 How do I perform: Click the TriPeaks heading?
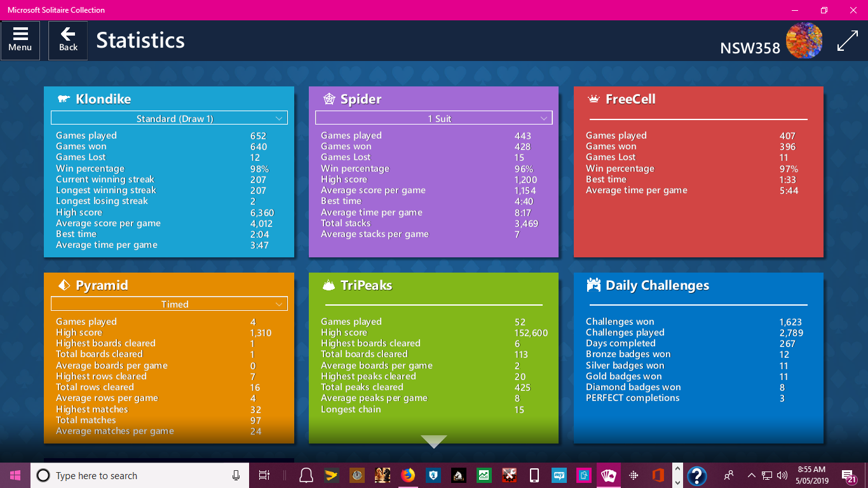pos(367,285)
